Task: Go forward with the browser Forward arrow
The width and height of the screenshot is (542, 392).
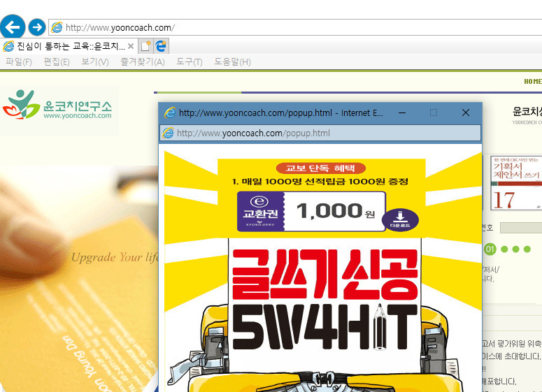Action: 36,27
